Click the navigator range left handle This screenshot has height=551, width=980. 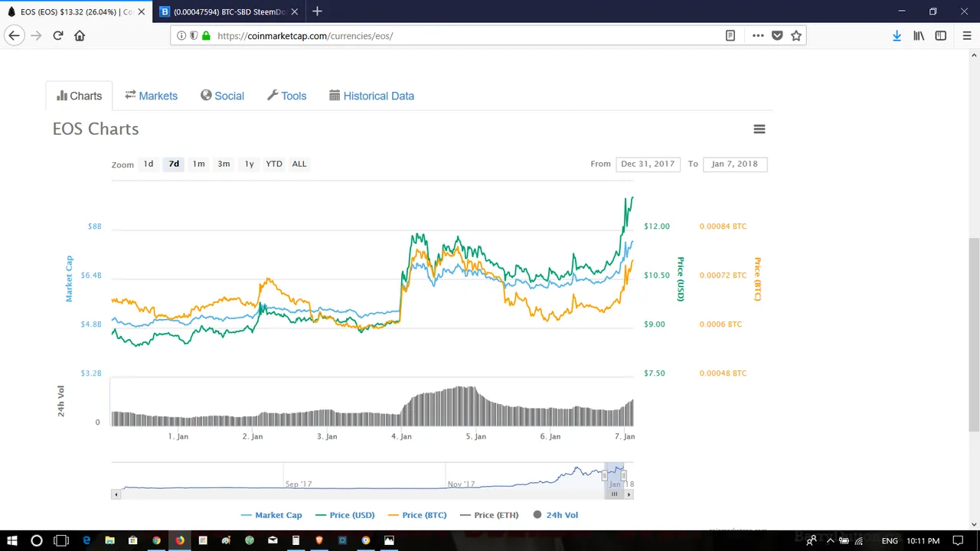point(605,476)
